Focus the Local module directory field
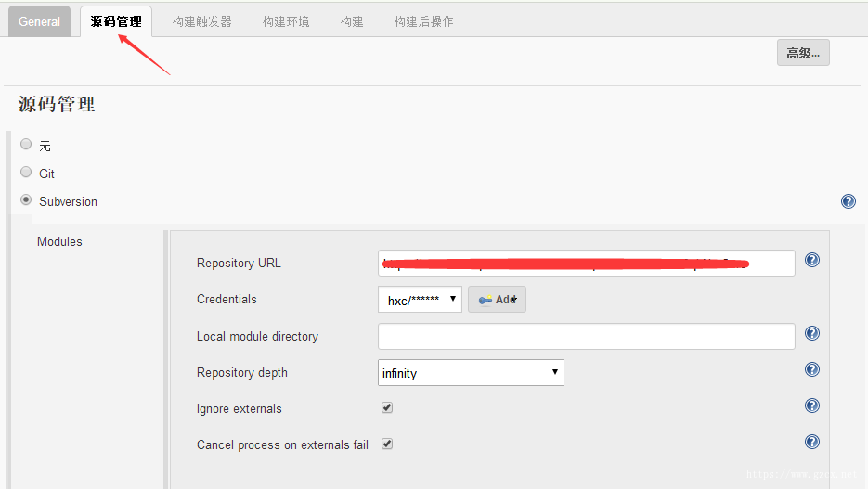 (x=586, y=336)
